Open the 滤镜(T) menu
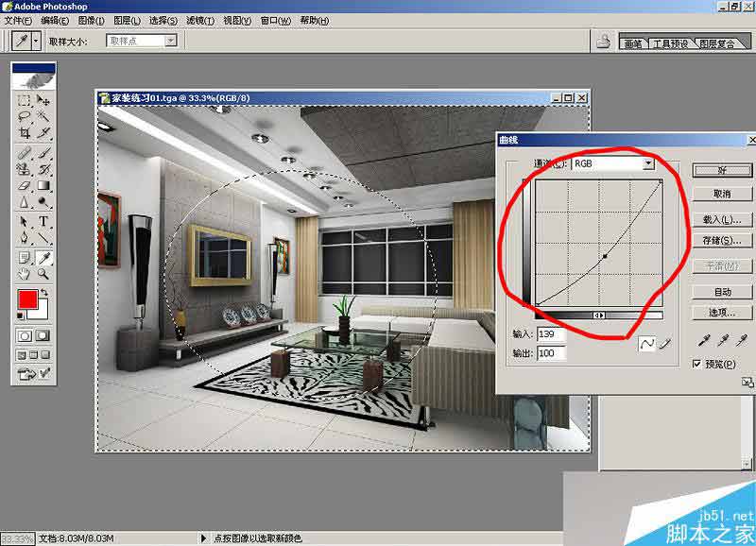 [200, 21]
